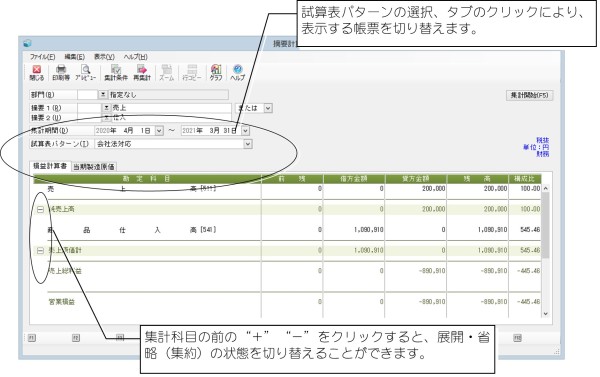Click the 勘定科目 column header

pyautogui.click(x=147, y=179)
